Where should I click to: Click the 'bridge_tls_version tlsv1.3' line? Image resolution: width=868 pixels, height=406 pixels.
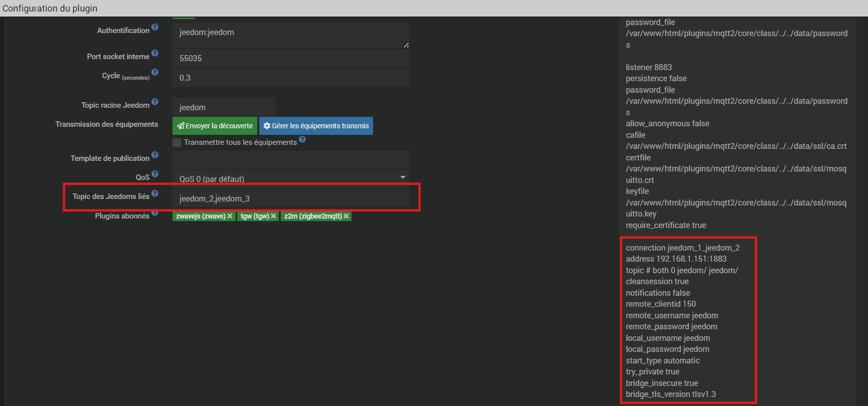pos(671,394)
